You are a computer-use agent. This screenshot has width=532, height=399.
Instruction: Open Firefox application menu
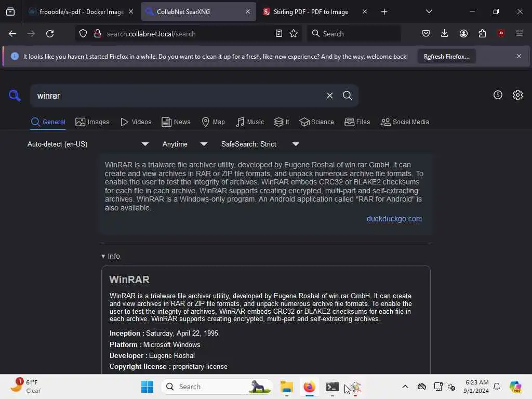pos(520,33)
